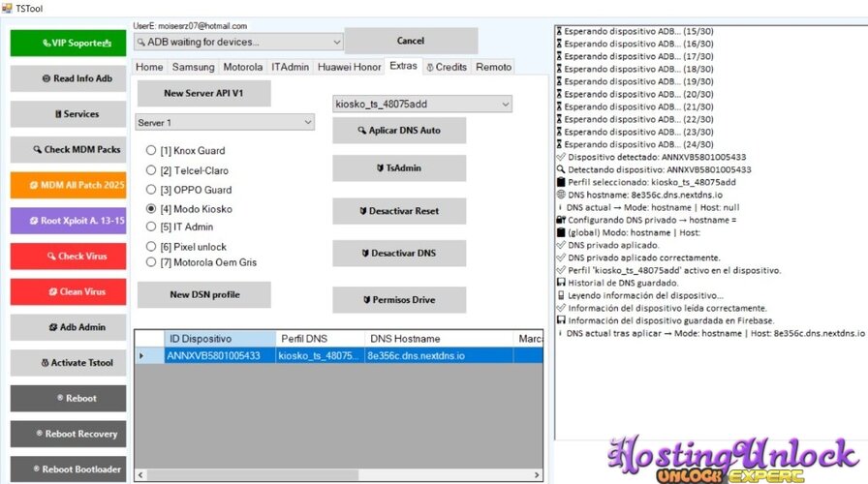
Task: Click the table's horizontal scrollbar right arrow
Action: pos(537,475)
